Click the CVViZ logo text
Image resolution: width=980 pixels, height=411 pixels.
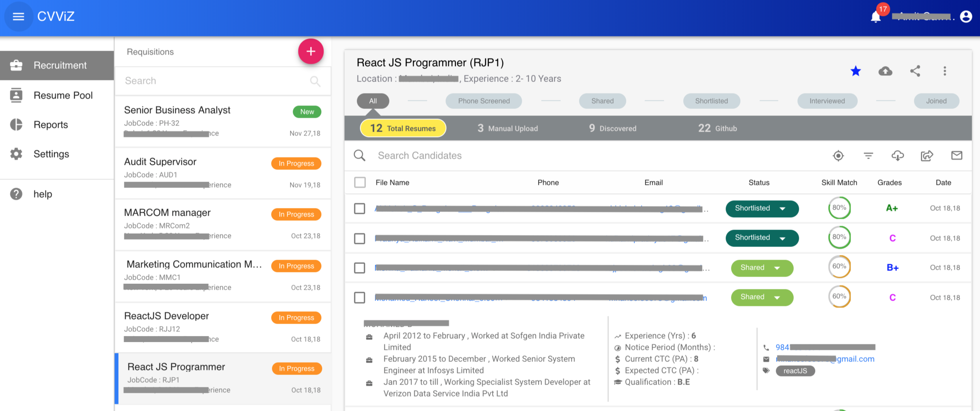[56, 16]
